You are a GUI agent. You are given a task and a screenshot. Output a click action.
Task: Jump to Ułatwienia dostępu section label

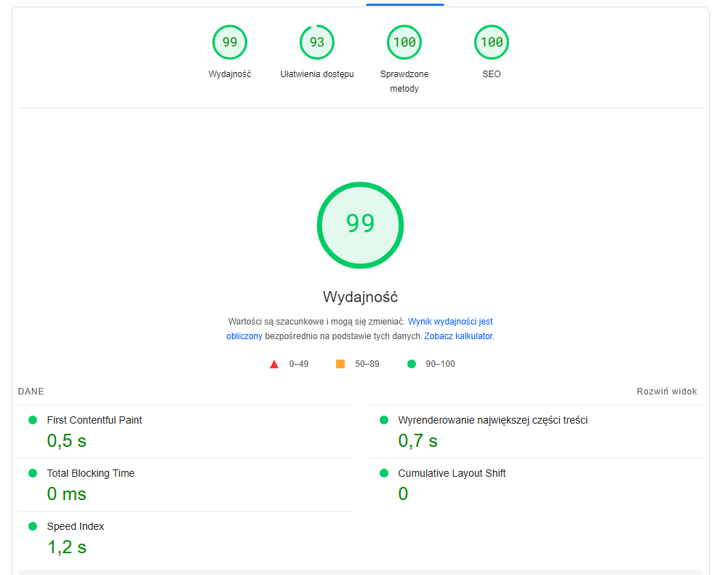click(317, 74)
